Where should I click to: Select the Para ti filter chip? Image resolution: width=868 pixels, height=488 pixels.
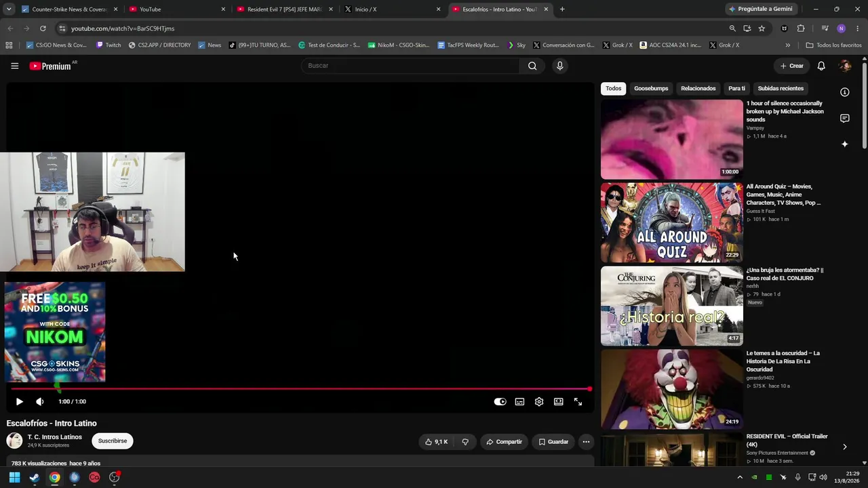736,89
